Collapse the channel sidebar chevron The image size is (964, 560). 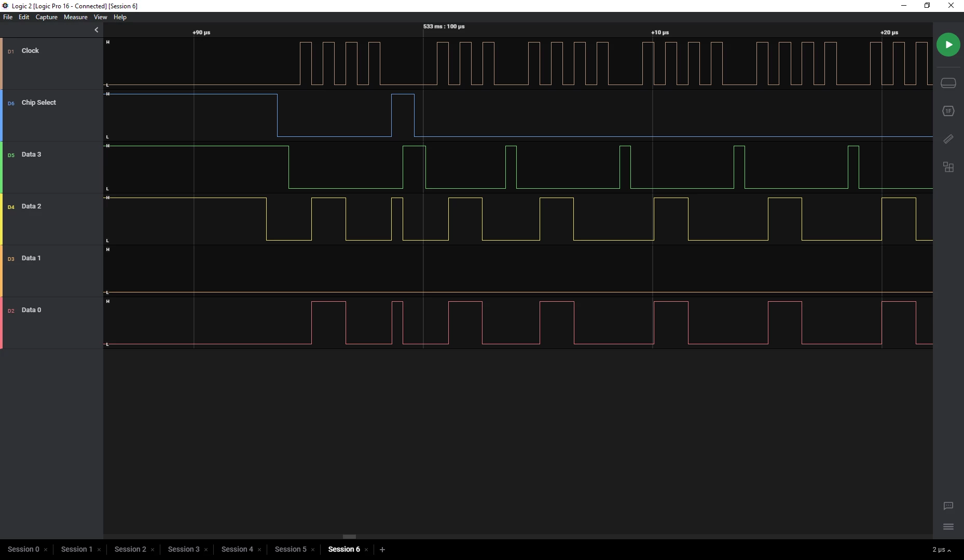(x=96, y=30)
